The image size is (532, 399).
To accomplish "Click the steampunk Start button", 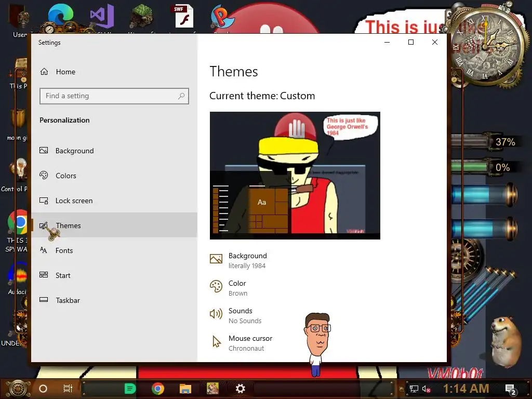I will [19, 389].
